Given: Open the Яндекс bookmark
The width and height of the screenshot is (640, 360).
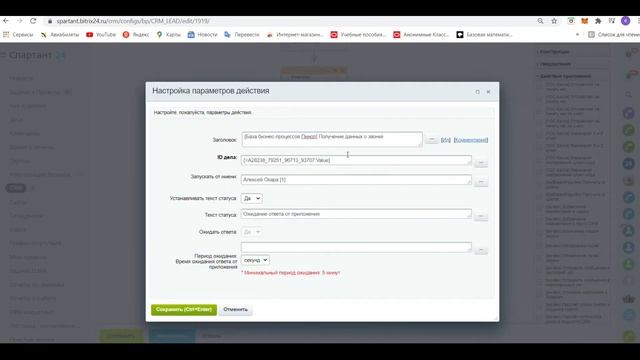Looking at the screenshot, I should (x=136, y=35).
